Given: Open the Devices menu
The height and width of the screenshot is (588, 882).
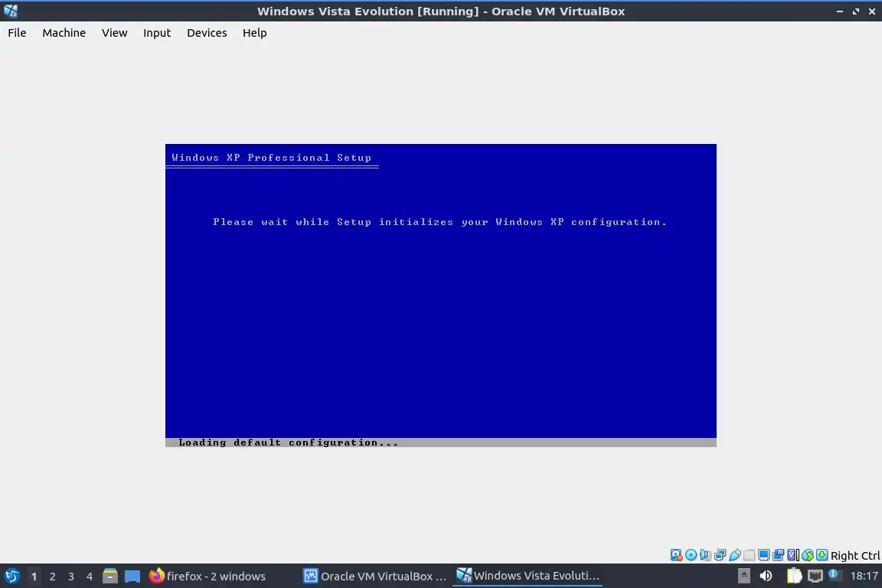Looking at the screenshot, I should (x=207, y=33).
